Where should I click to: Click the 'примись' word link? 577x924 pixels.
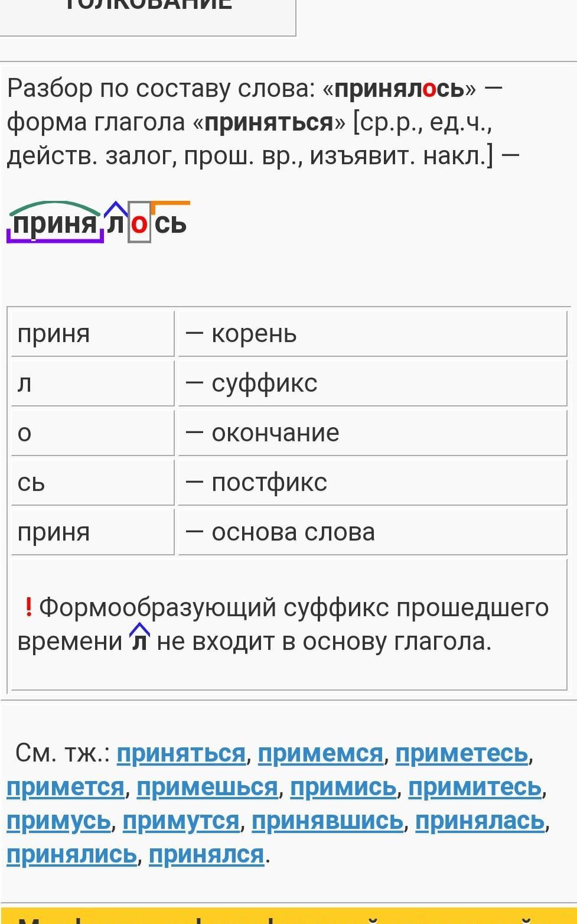pos(343,787)
